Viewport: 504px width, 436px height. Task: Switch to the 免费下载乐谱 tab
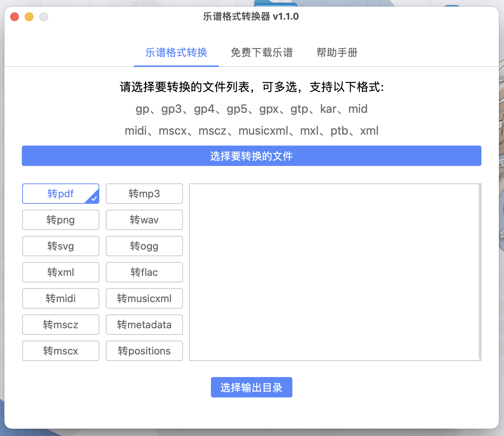[x=261, y=53]
